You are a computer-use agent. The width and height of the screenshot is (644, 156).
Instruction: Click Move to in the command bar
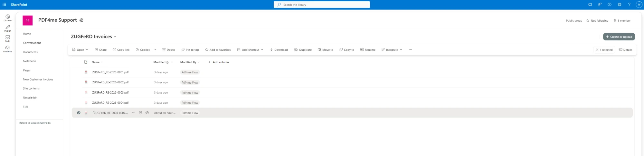[x=326, y=50]
